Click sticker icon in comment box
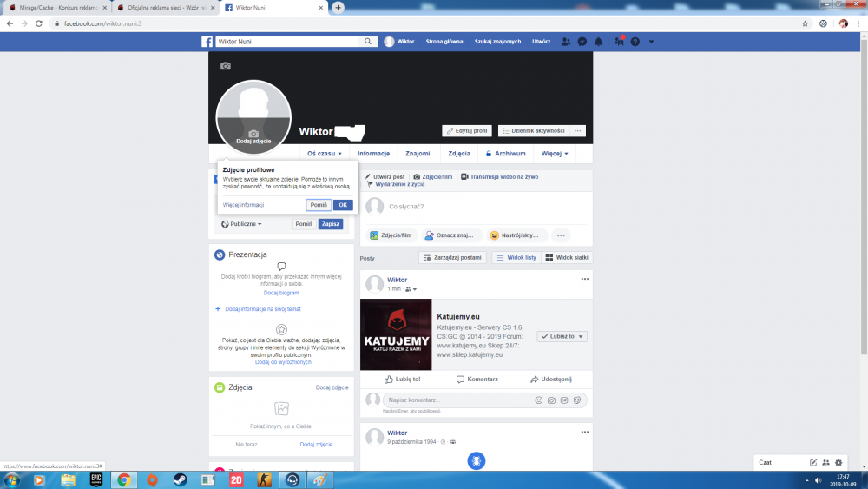 click(x=577, y=400)
